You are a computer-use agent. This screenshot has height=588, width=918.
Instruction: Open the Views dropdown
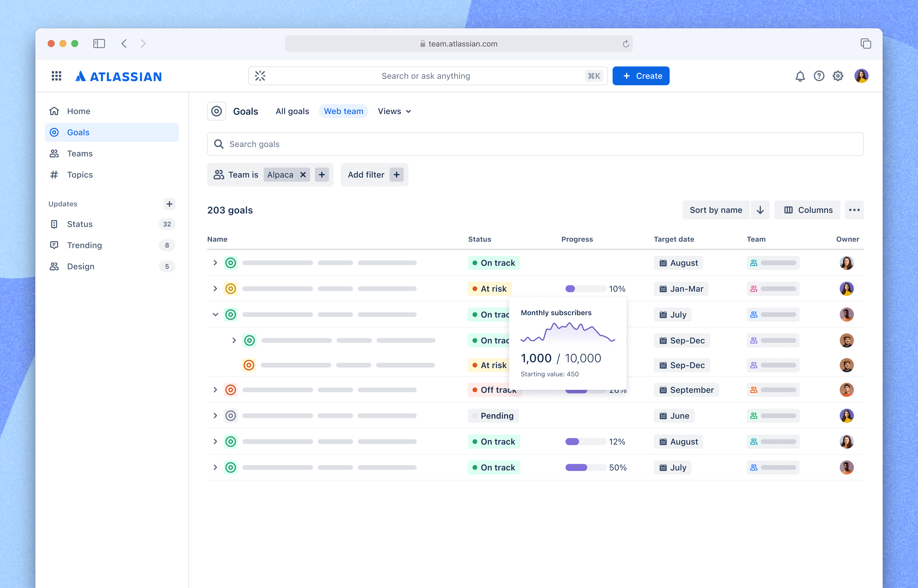pyautogui.click(x=395, y=111)
